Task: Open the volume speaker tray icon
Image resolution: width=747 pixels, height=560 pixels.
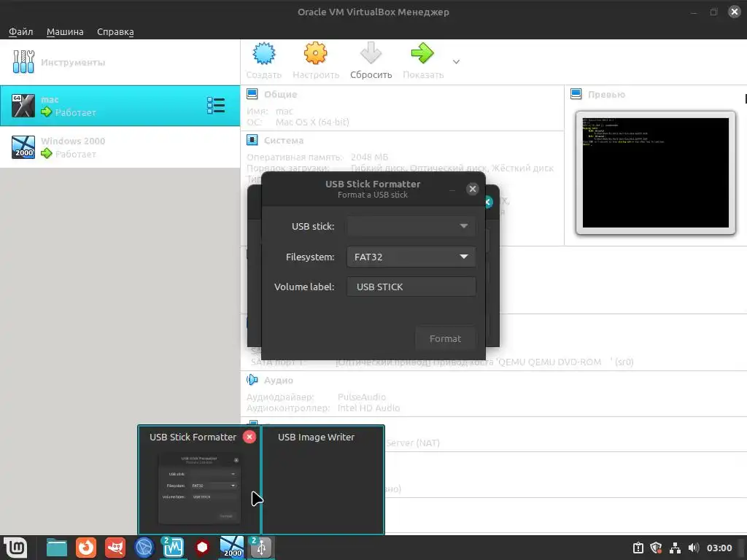Action: [693, 548]
